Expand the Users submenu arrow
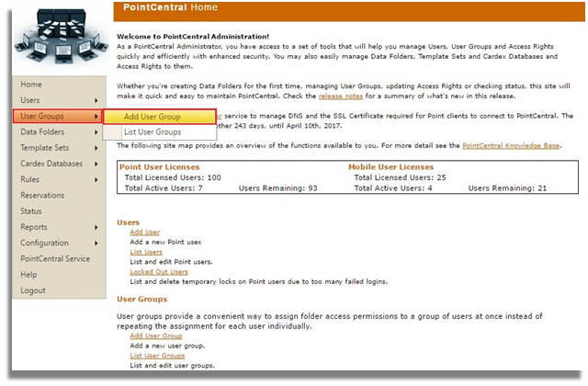Image resolution: width=588 pixels, height=386 pixels. tap(96, 100)
